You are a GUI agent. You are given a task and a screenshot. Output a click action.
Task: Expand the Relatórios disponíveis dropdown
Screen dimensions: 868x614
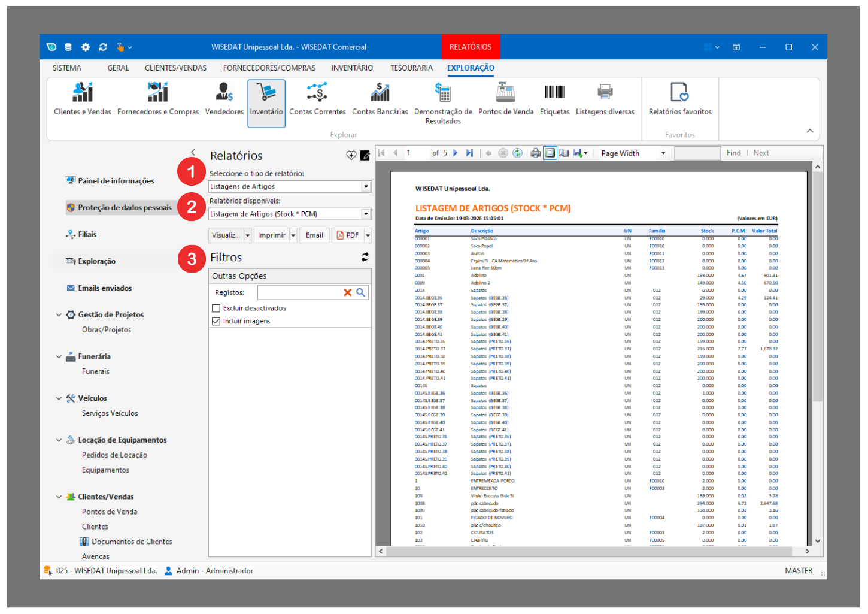click(x=366, y=214)
